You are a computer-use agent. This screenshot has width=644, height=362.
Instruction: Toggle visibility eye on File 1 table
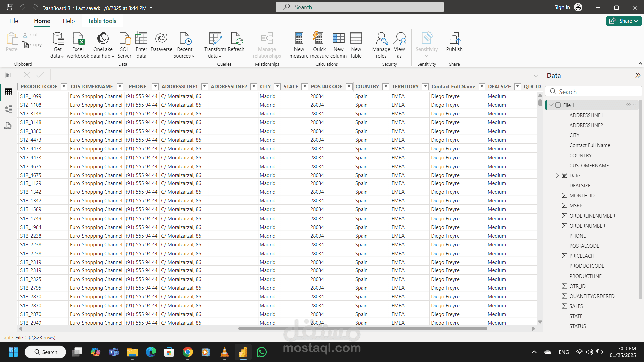pos(628,105)
